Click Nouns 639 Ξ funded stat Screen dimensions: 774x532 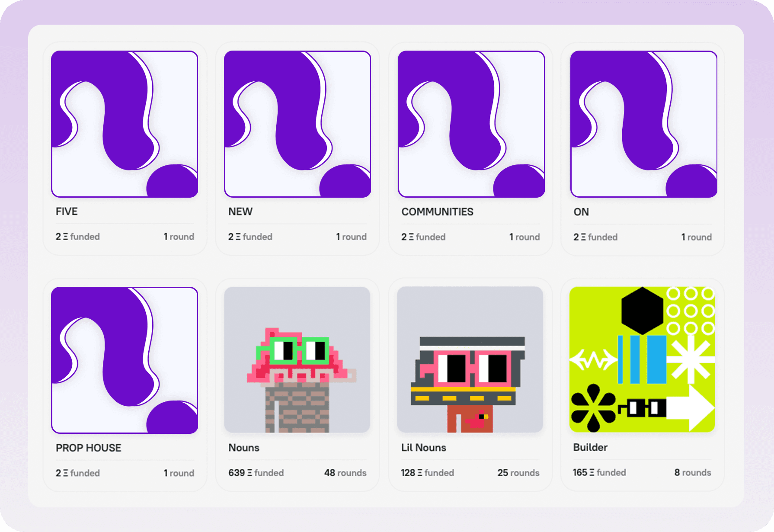pos(256,473)
